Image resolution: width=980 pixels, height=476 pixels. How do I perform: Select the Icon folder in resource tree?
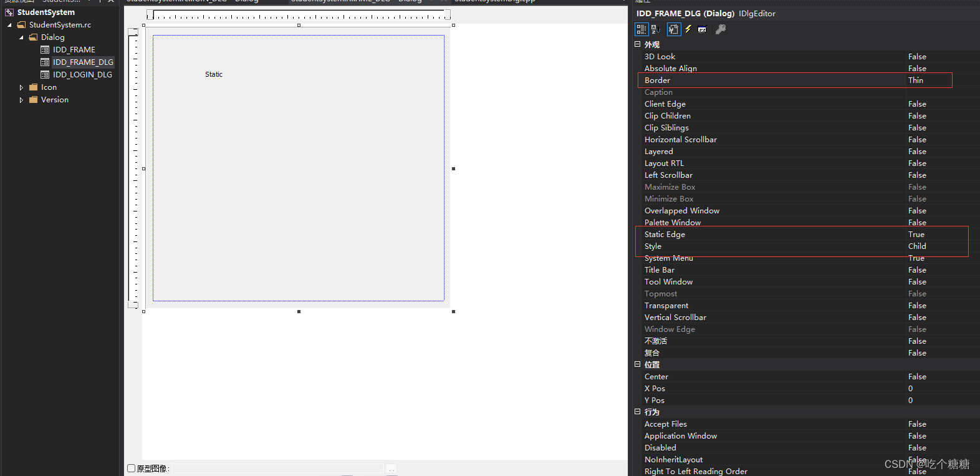(49, 87)
